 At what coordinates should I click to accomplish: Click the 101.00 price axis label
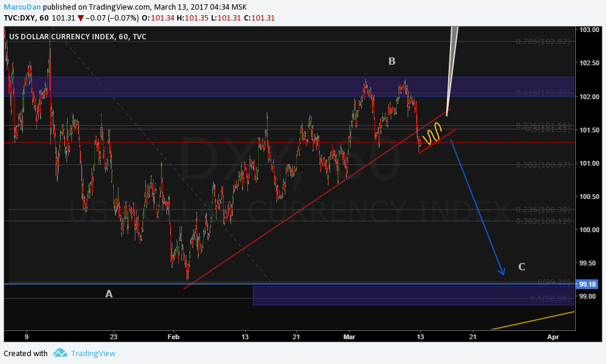pyautogui.click(x=590, y=163)
